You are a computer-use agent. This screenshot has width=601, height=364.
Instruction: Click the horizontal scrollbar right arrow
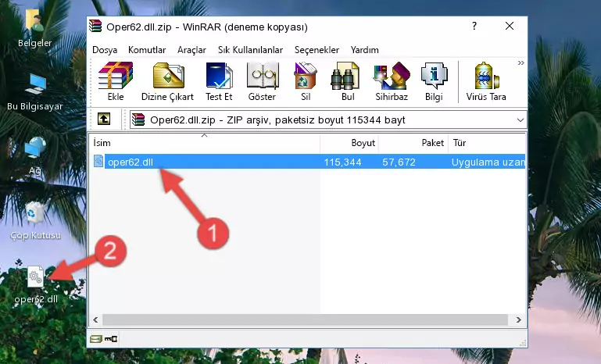click(x=519, y=319)
